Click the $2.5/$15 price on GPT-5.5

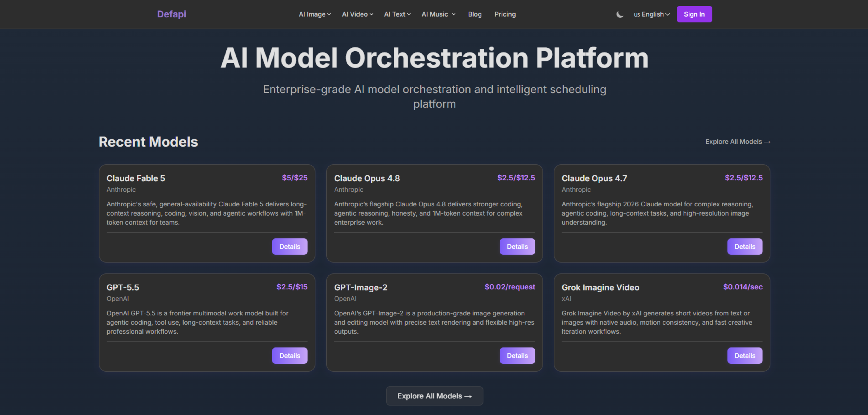(292, 287)
